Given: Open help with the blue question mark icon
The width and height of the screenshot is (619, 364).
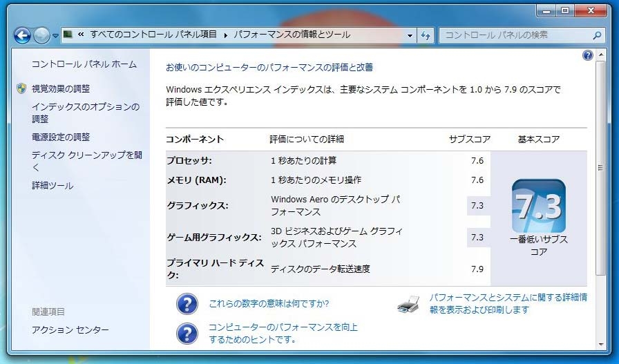Looking at the screenshot, I should [x=587, y=55].
